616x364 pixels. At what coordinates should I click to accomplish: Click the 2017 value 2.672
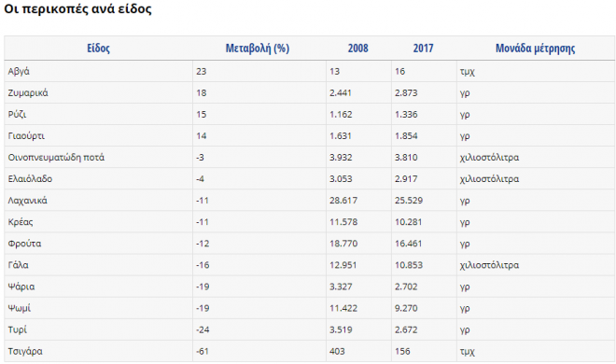click(406, 329)
